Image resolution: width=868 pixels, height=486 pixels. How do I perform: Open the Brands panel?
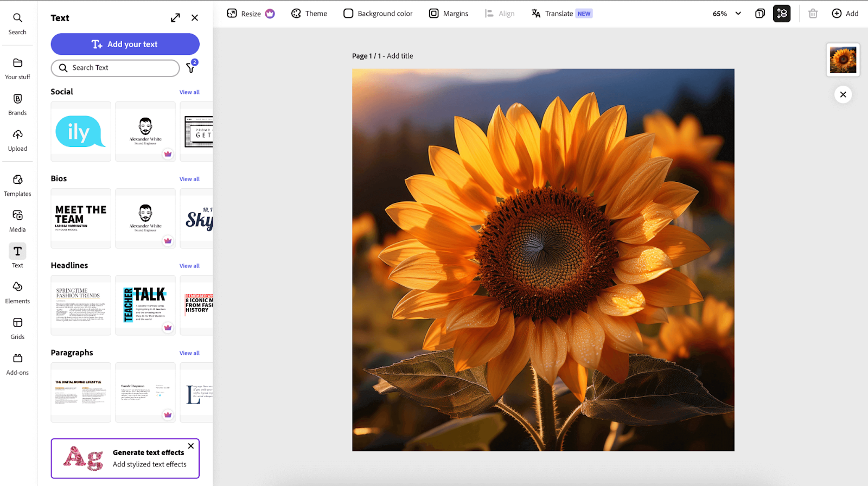coord(17,104)
